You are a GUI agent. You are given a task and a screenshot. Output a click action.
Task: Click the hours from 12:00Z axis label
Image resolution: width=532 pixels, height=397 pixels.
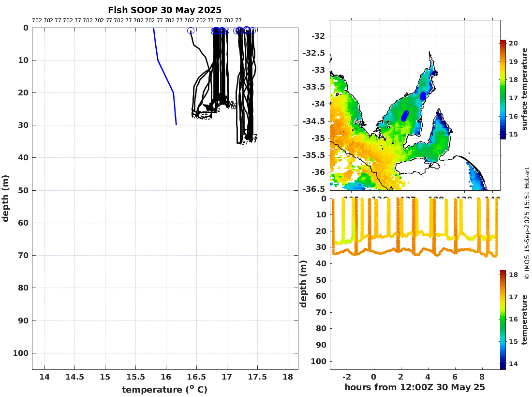click(414, 387)
